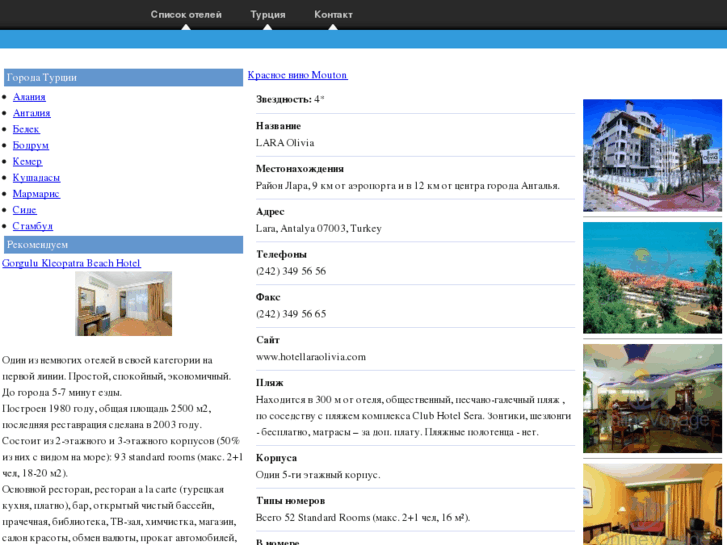This screenshot has width=727, height=545.
Task: Visit the Стамбул city link
Action: 32,226
